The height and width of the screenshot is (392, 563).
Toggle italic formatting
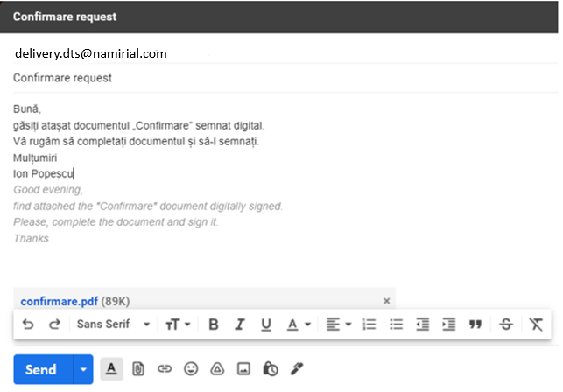[239, 324]
